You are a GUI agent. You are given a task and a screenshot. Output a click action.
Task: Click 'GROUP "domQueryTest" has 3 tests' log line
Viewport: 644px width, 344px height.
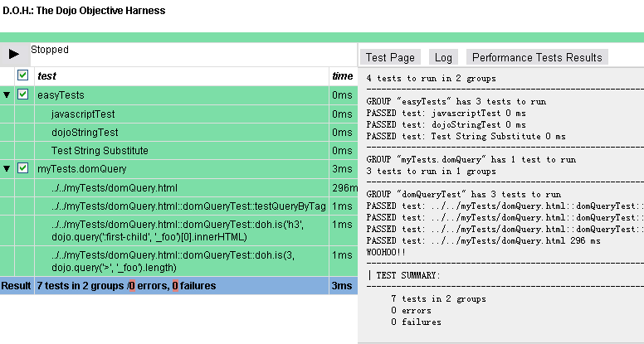click(x=463, y=194)
